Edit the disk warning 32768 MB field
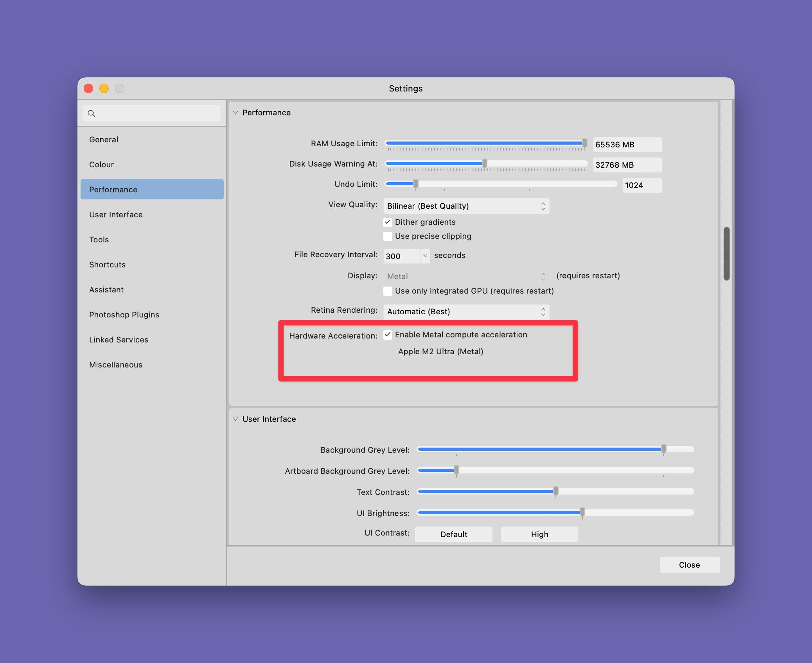812x663 pixels. click(627, 165)
